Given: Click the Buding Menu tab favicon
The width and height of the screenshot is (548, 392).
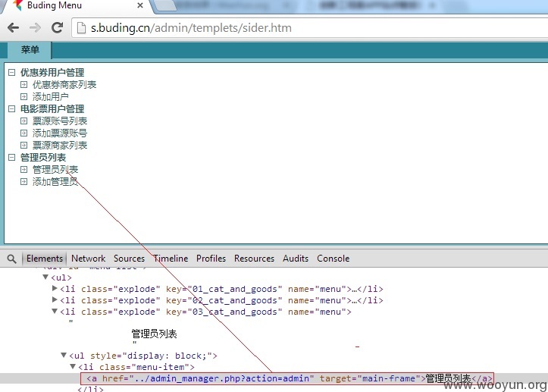Looking at the screenshot, I should (x=18, y=5).
